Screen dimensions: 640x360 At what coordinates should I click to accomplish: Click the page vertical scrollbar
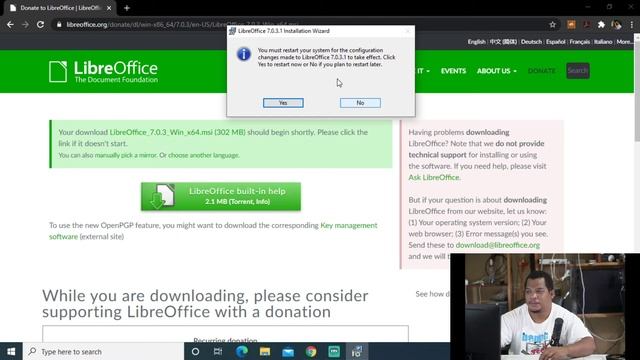[636, 90]
